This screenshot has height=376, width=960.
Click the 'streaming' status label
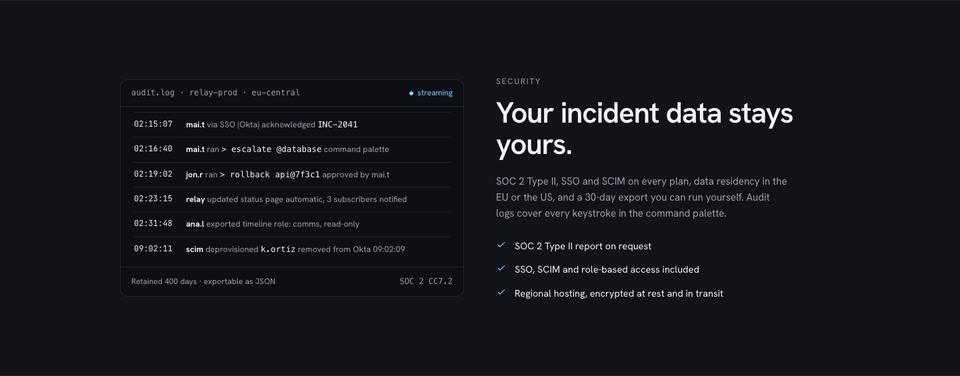point(435,93)
